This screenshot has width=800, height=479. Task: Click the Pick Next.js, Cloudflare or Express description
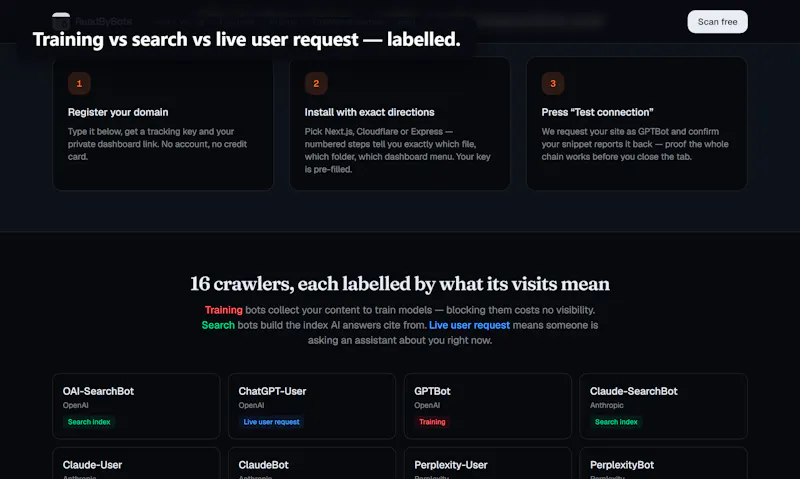397,150
